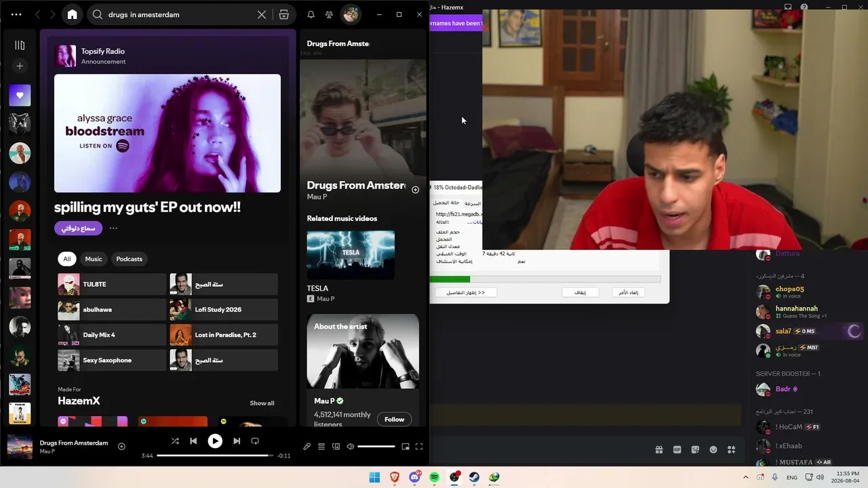Go back in Spotify navigation
This screenshot has height=488, width=868.
coord(37,14)
